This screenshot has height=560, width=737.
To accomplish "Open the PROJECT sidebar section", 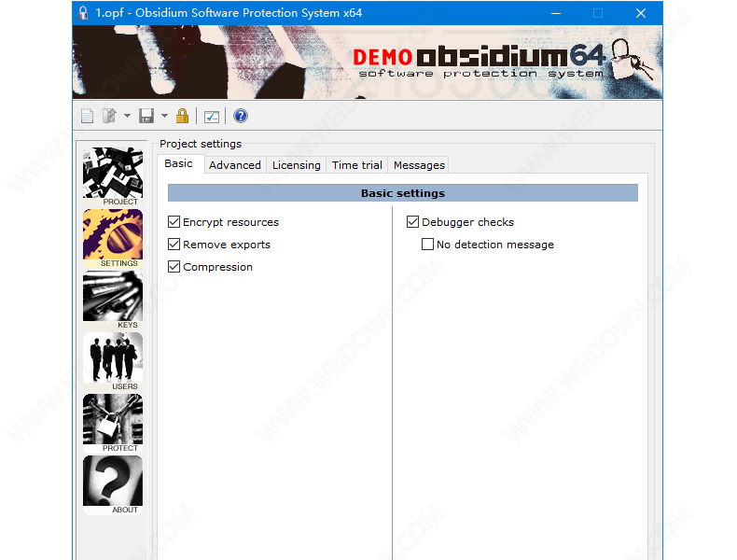I will 113,176.
